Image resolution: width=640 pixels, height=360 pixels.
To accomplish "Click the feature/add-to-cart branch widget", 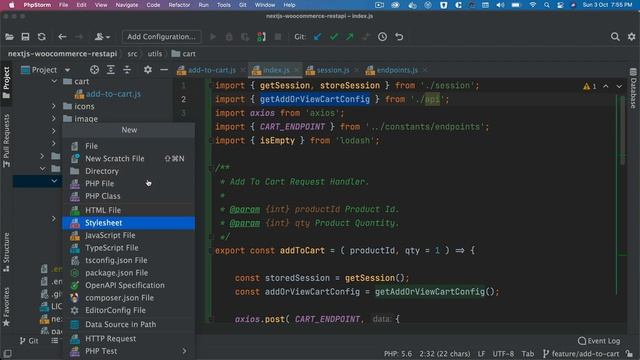I will pyautogui.click(x=581, y=353).
